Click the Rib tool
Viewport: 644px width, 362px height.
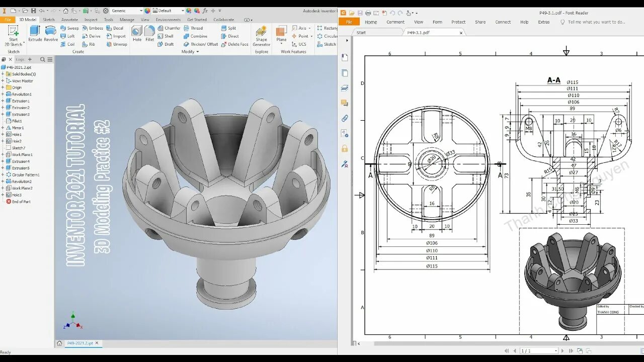pos(89,44)
